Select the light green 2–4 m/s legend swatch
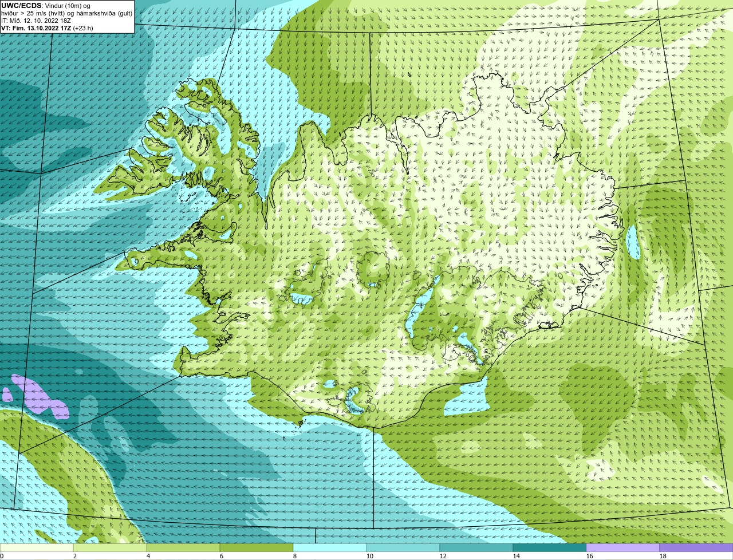Viewport: 733px width, 560px height. pos(110,548)
